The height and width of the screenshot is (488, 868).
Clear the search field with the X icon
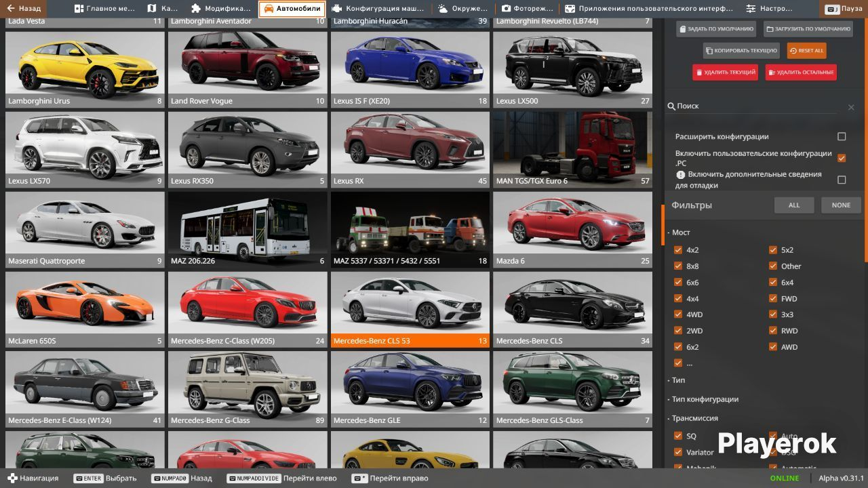tap(851, 107)
